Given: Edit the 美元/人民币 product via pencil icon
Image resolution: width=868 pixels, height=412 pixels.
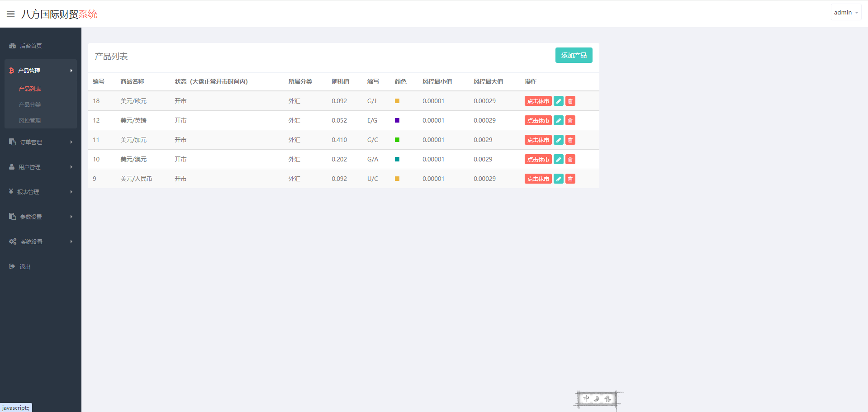Looking at the screenshot, I should coord(559,179).
